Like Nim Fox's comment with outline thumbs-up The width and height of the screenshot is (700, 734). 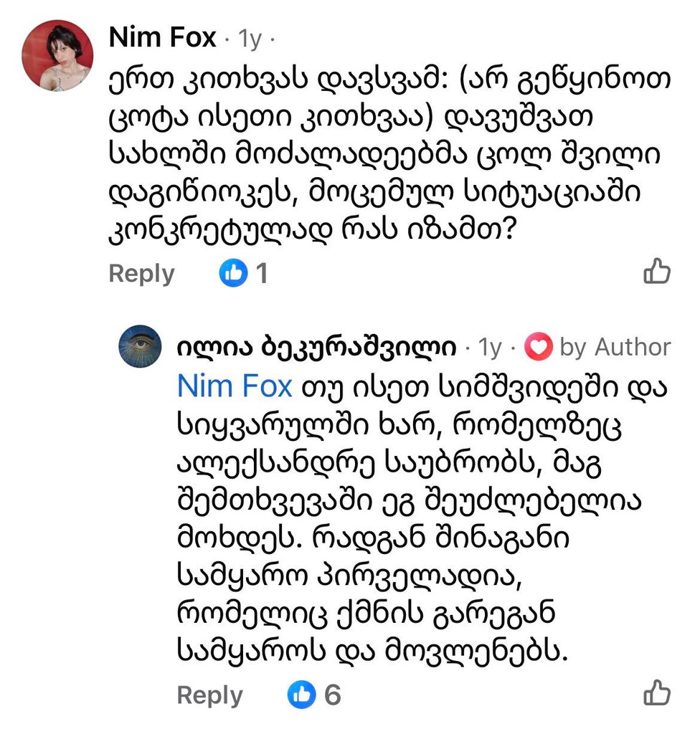(x=656, y=272)
